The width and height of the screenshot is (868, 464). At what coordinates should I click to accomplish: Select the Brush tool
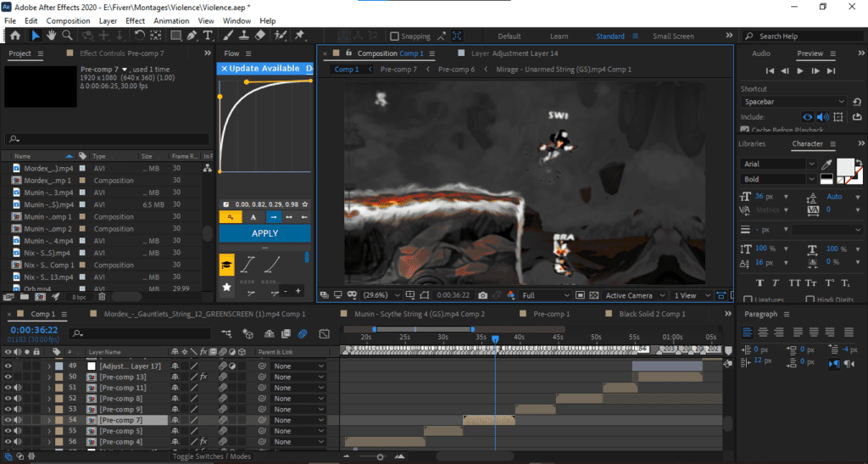[228, 36]
